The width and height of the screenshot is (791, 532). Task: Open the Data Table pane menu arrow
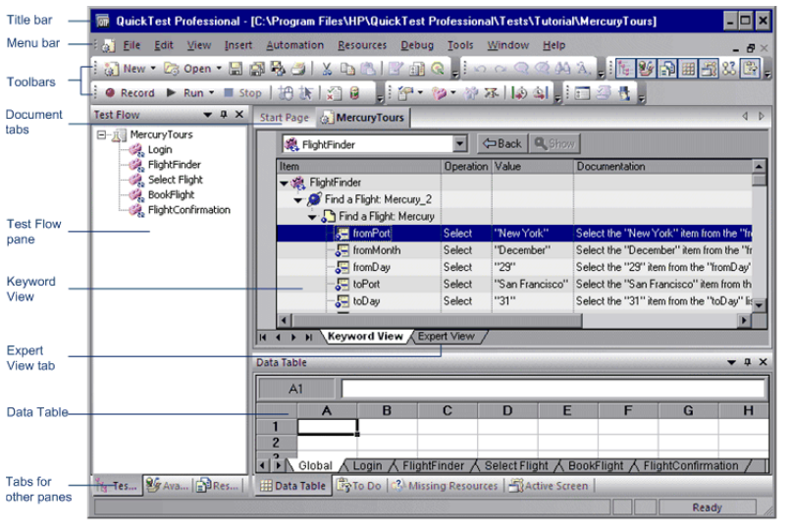[731, 362]
